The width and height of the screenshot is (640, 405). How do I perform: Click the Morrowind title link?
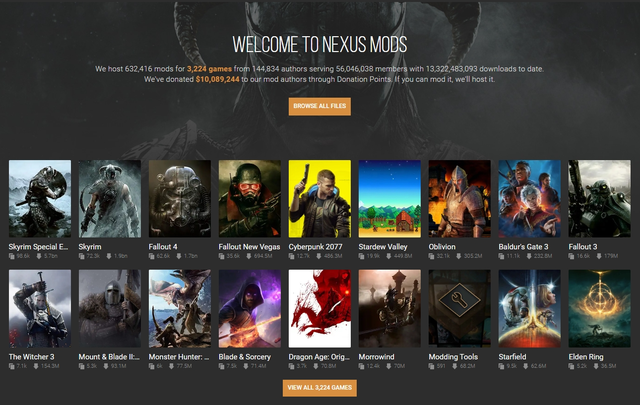[376, 357]
